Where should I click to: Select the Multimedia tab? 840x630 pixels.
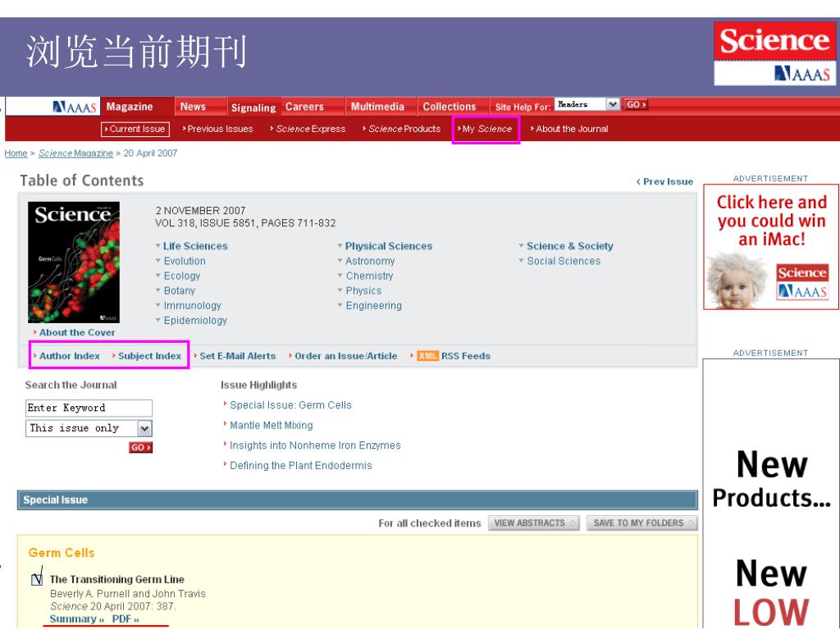[x=381, y=107]
